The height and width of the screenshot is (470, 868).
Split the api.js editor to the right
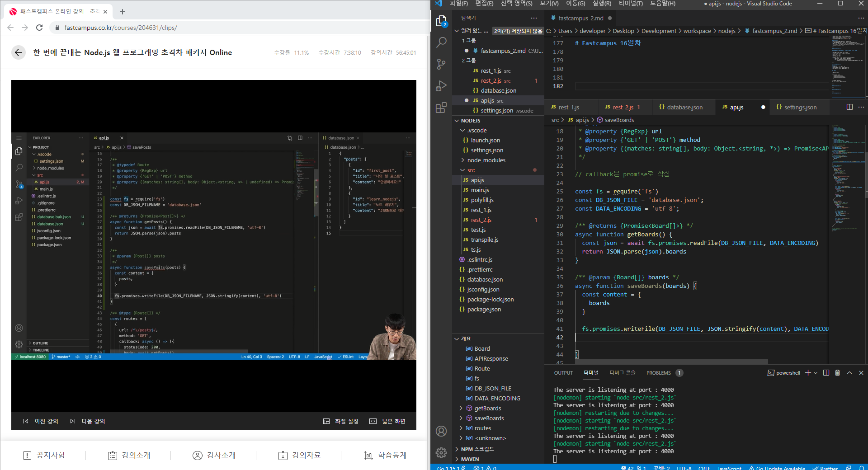pos(849,107)
